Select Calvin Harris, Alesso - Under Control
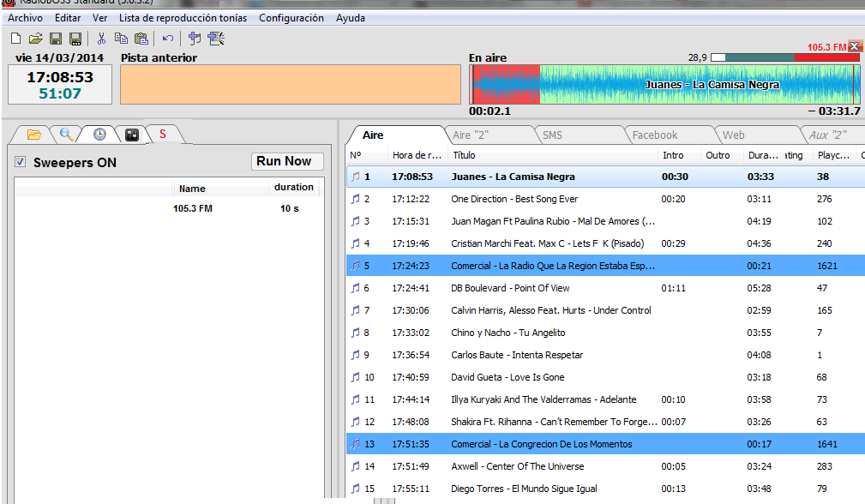The width and height of the screenshot is (865, 504). click(605, 310)
